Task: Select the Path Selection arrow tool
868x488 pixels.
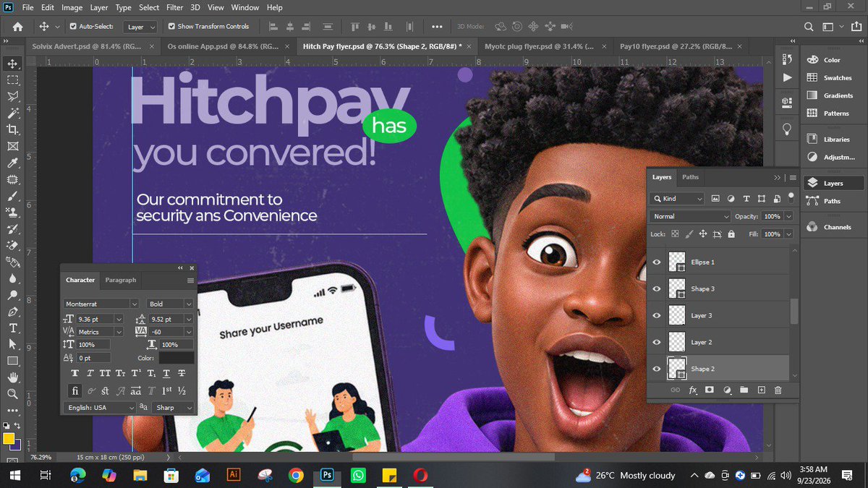Action: click(12, 345)
